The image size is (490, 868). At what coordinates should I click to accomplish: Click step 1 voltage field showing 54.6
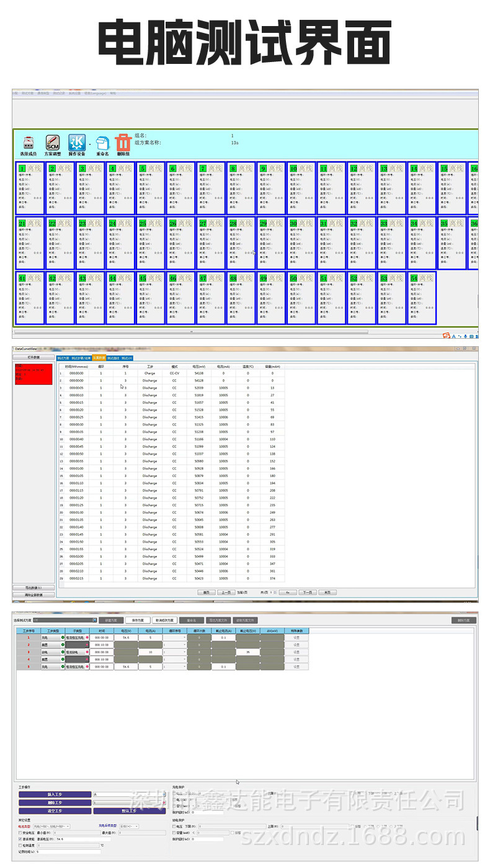point(126,637)
